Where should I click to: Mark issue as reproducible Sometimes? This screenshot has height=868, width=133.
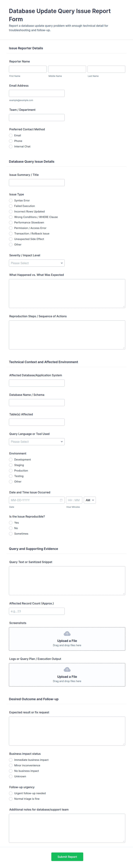(11, 534)
